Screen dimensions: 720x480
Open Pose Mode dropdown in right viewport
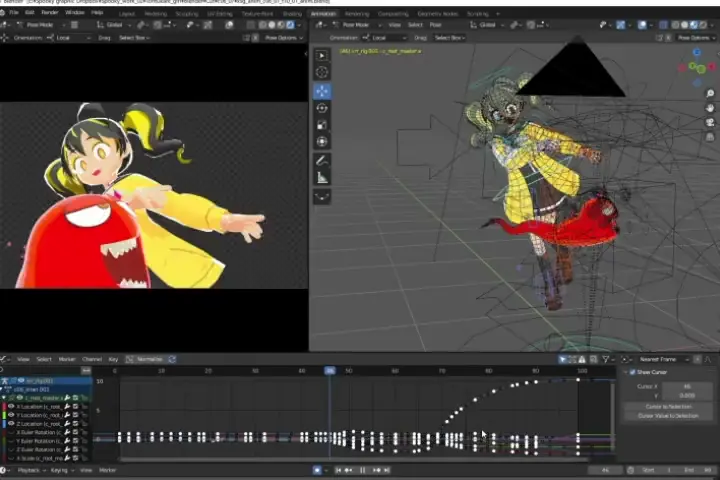tap(358, 25)
